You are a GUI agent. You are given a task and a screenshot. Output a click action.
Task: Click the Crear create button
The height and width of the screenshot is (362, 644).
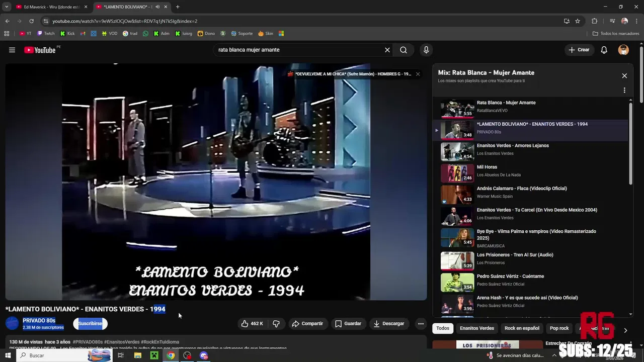[x=579, y=50]
